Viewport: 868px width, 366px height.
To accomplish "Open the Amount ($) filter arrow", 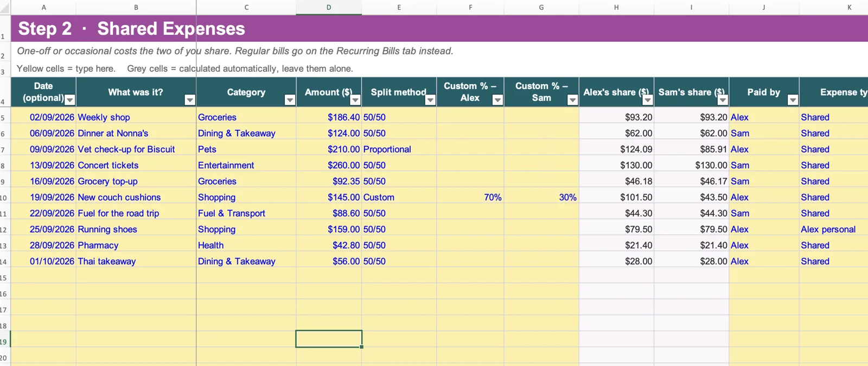I will (355, 100).
